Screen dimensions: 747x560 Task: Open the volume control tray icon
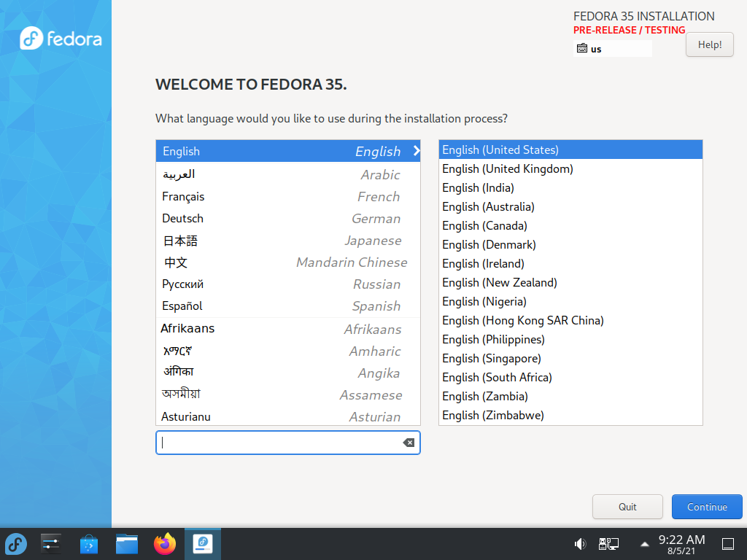pos(580,544)
